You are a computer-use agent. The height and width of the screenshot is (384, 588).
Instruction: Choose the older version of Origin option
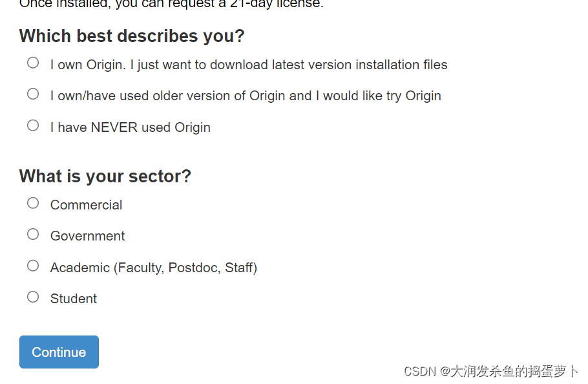(x=33, y=94)
